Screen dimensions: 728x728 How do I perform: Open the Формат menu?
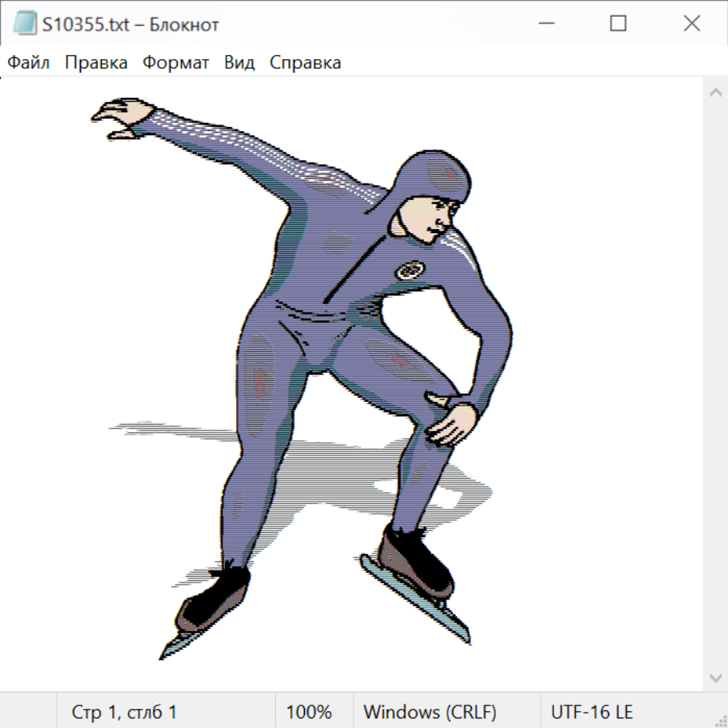[176, 62]
